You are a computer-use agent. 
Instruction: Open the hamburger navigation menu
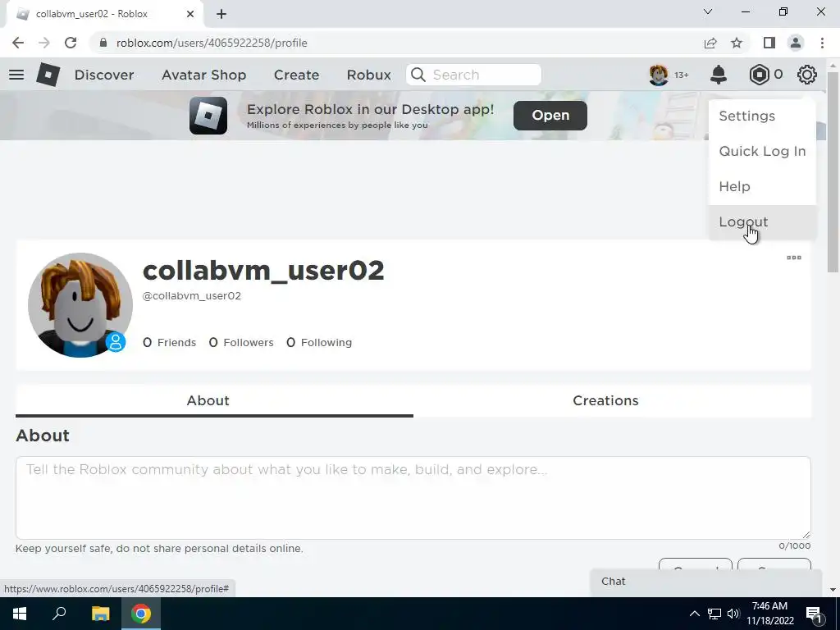point(16,75)
